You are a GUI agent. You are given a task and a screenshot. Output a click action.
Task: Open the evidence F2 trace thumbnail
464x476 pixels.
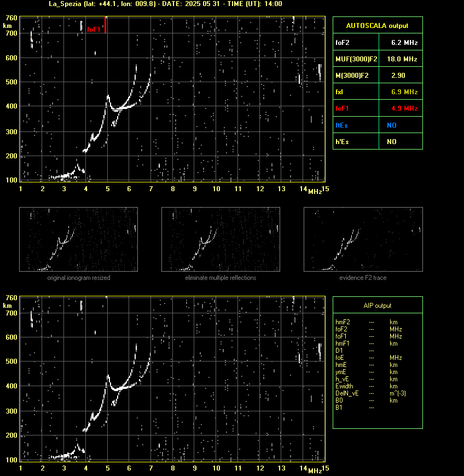pos(363,239)
